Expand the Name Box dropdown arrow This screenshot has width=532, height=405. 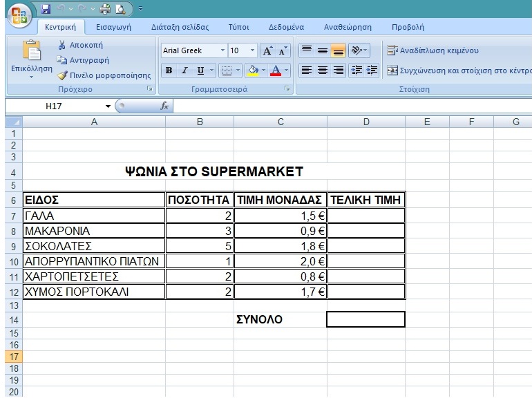coord(108,106)
